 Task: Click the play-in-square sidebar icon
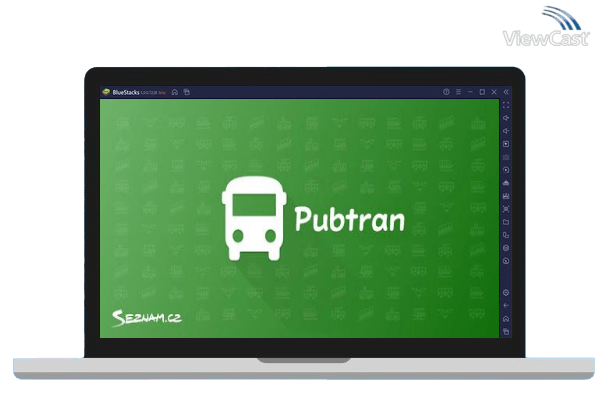pos(506,144)
